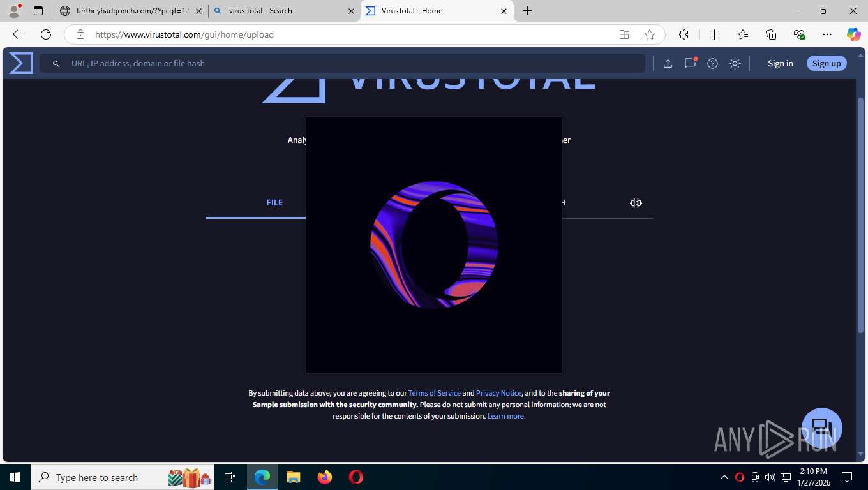Switch to the tertheyhadgoneh.com tab

coord(131,11)
